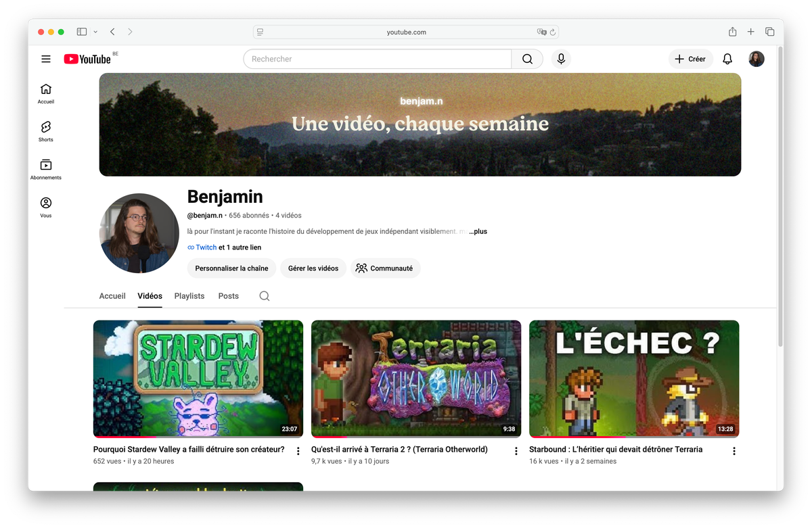The image size is (812, 528).
Task: Click '9,7 k vues • il y a 10 jours'
Action: 350,461
